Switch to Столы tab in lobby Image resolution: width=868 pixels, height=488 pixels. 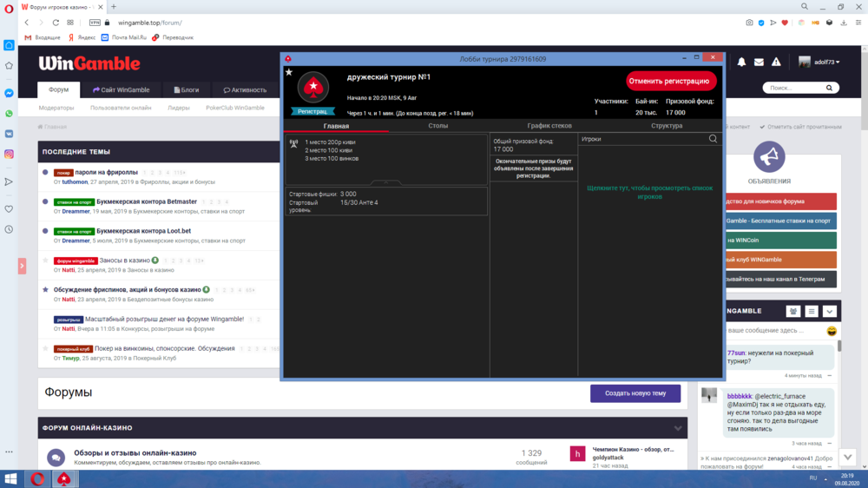click(437, 126)
